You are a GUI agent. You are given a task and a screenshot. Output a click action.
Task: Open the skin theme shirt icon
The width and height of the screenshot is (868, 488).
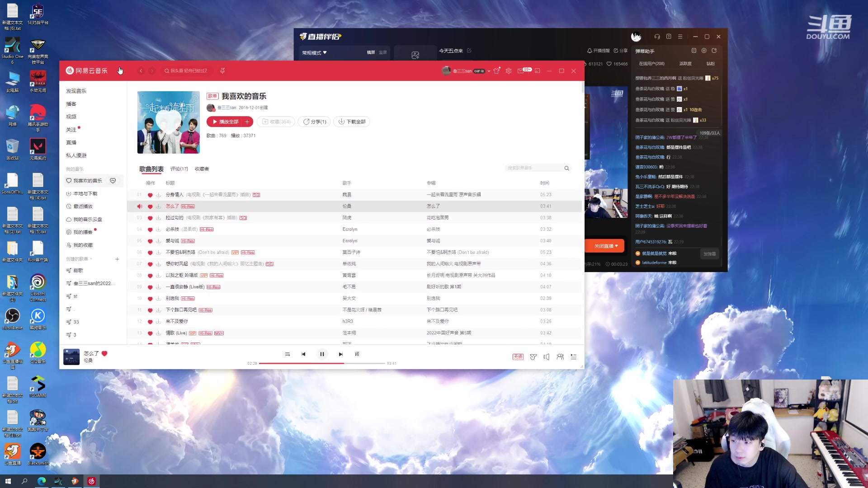coord(496,71)
